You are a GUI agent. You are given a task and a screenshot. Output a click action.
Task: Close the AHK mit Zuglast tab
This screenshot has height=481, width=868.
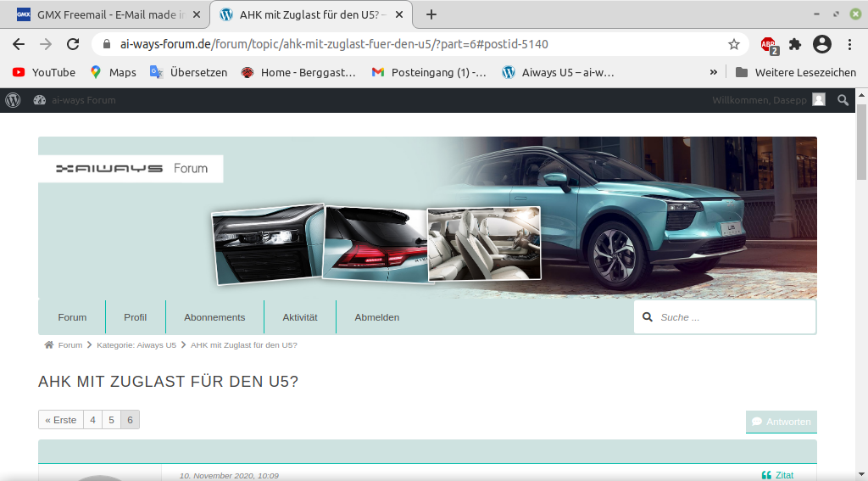(x=399, y=15)
